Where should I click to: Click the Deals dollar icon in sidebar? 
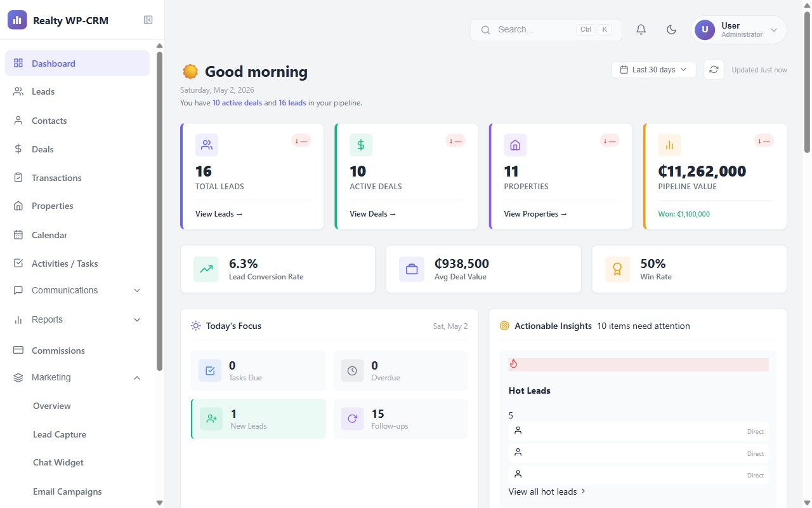point(18,149)
